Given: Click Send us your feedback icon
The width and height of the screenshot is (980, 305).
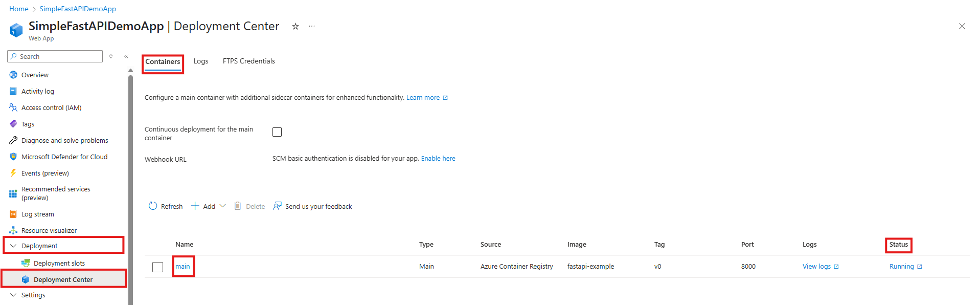Looking at the screenshot, I should tap(277, 206).
